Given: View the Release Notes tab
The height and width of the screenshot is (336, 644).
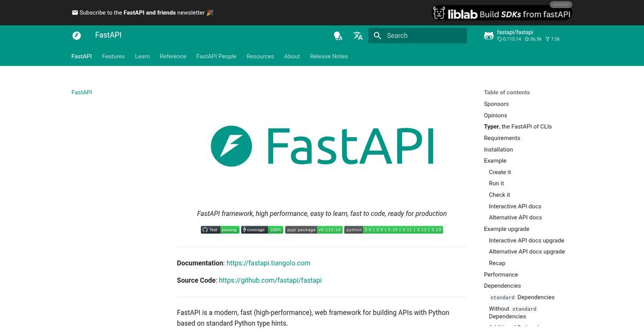Looking at the screenshot, I should (329, 56).
